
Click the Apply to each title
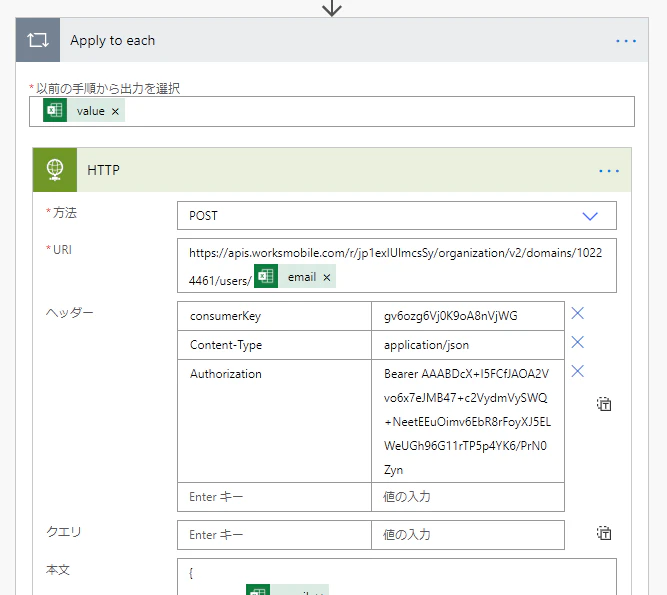tap(113, 40)
